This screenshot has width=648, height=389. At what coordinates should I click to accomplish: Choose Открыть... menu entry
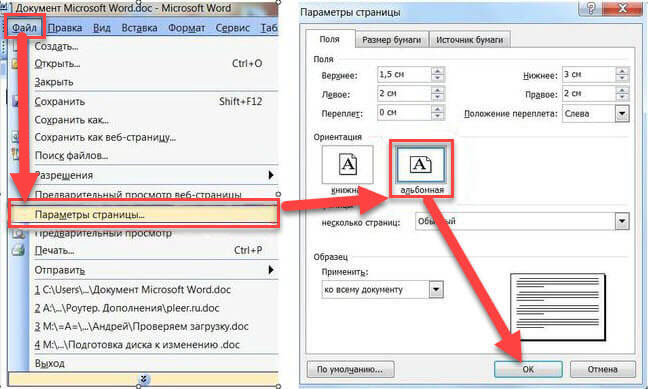57,64
